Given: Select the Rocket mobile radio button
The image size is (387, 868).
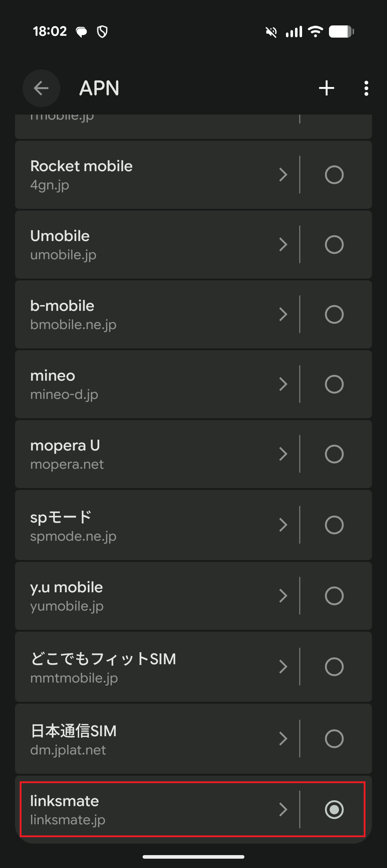Looking at the screenshot, I should click(x=334, y=175).
